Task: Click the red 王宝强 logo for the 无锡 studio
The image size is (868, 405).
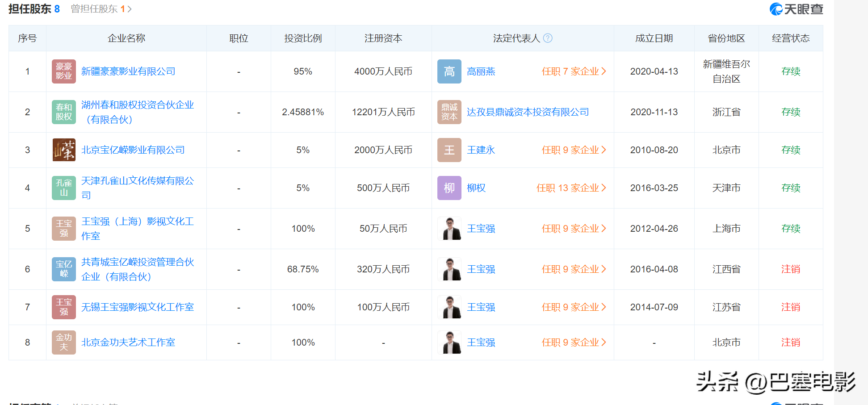Action: coord(64,307)
